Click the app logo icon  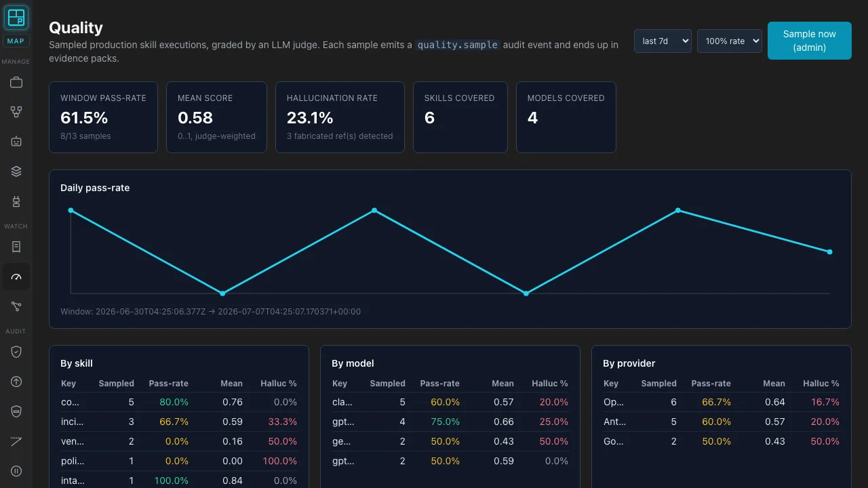(16, 17)
